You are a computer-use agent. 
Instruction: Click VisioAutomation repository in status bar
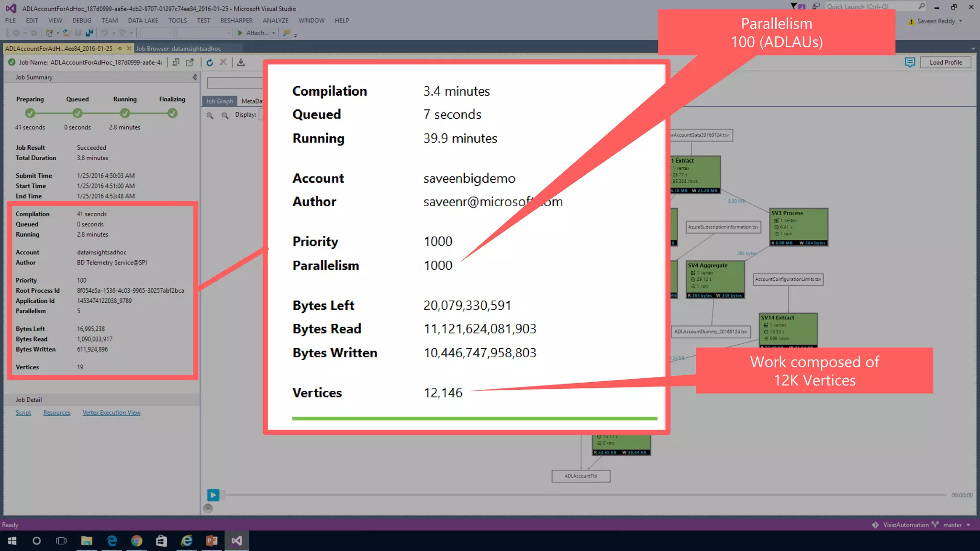coord(901,525)
